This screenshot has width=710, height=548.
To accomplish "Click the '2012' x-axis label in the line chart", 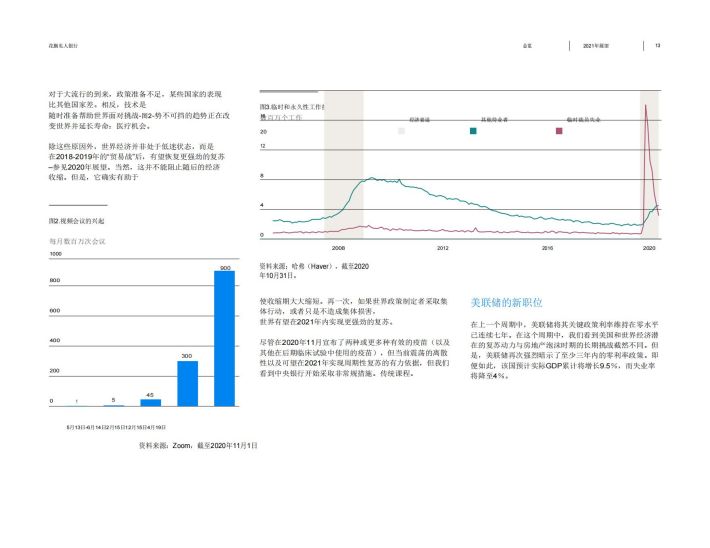I will (x=443, y=248).
